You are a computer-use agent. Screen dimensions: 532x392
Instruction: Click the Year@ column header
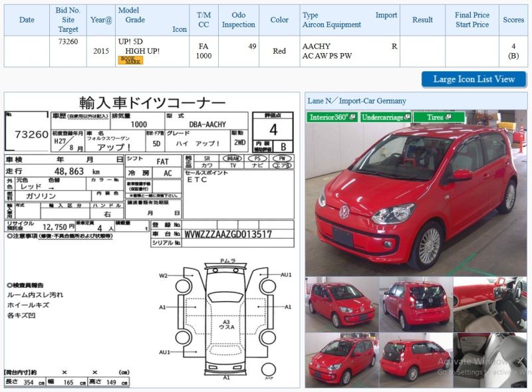pyautogui.click(x=101, y=20)
